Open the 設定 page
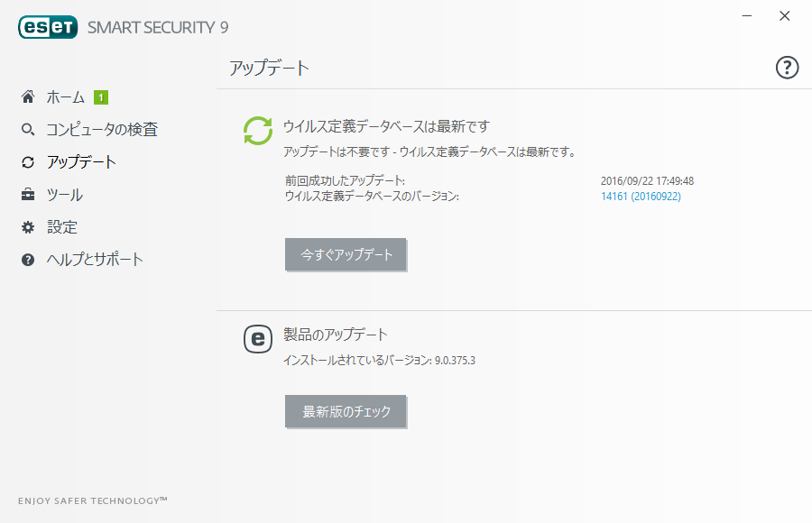812x523 pixels. [x=62, y=227]
